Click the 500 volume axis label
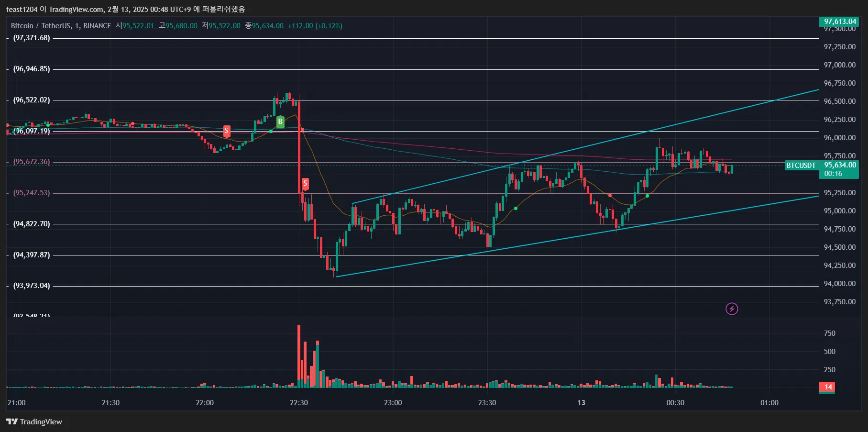Screen dimensions: 868x432 click(x=830, y=352)
